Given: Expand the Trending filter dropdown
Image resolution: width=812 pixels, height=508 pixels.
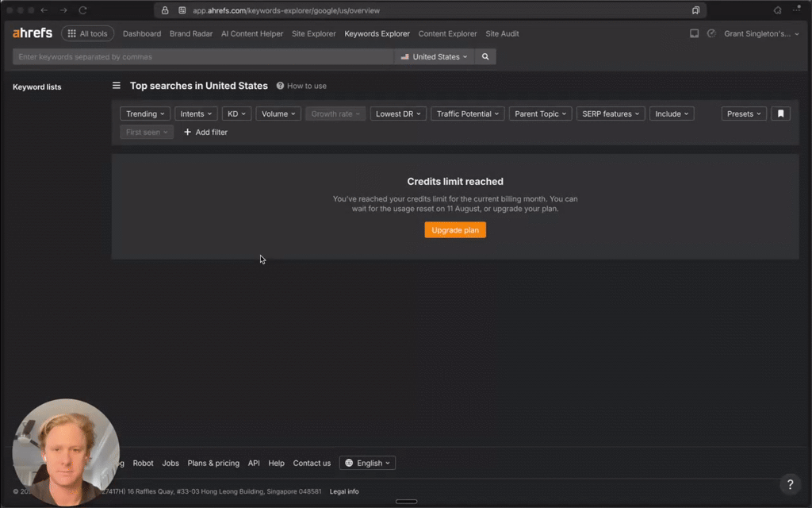Looking at the screenshot, I should click(145, 114).
